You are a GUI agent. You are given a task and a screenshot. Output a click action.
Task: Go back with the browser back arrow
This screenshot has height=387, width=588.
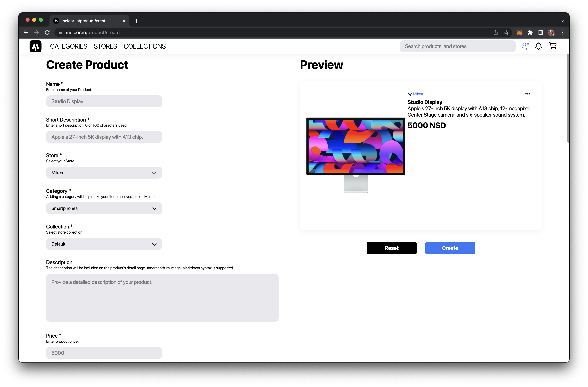[x=26, y=32]
